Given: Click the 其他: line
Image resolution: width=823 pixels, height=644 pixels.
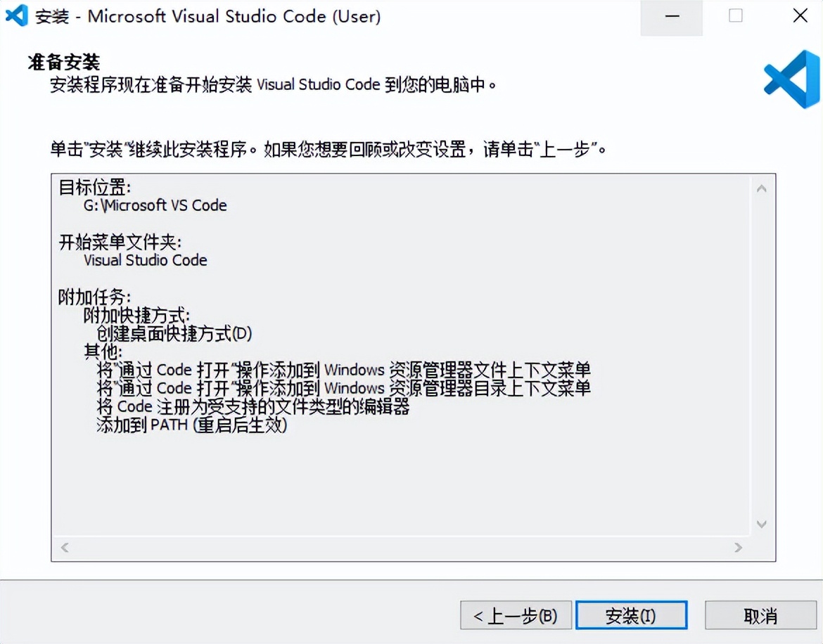Looking at the screenshot, I should tap(103, 352).
